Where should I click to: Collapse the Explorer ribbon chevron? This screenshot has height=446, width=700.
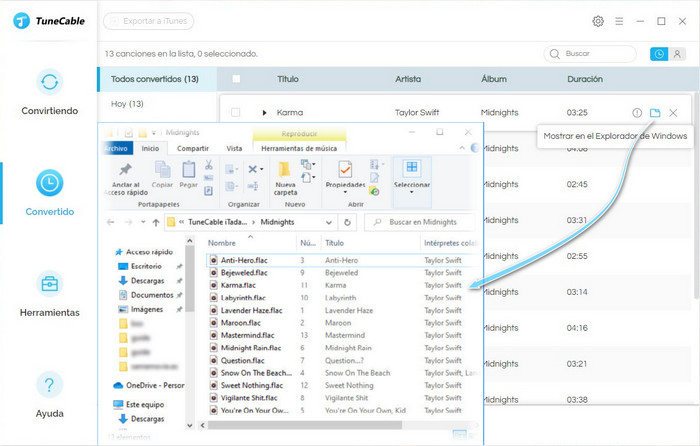coord(462,148)
